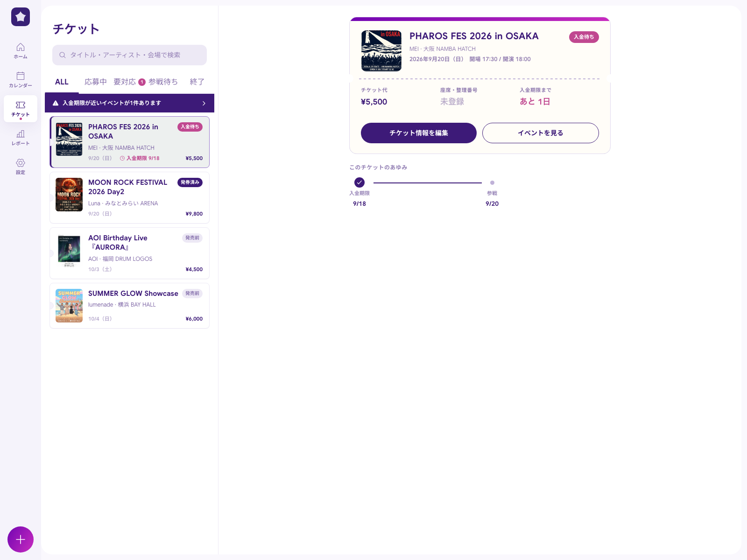
Task: Switch to the 終了 tab
Action: click(x=197, y=82)
